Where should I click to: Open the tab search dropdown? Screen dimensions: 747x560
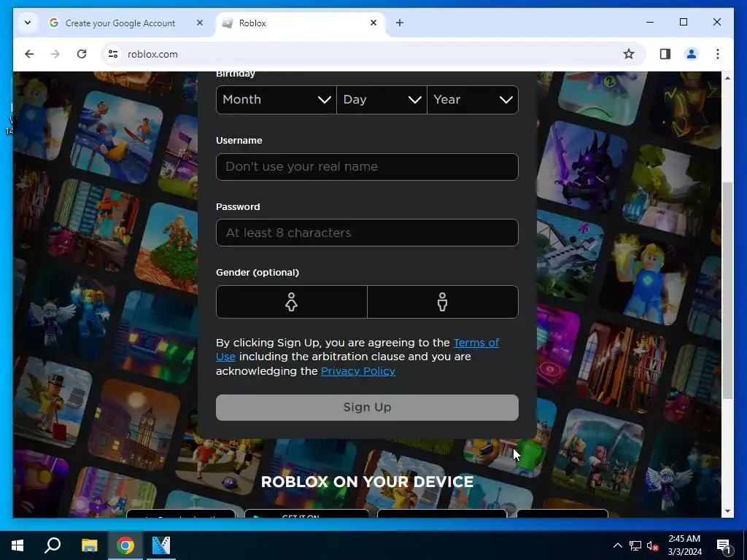[28, 23]
